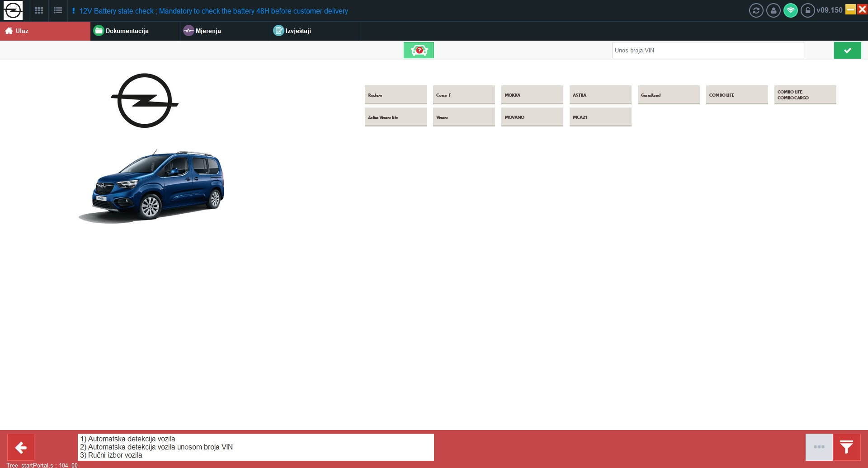Click the red filter funnel button

[x=847, y=447]
